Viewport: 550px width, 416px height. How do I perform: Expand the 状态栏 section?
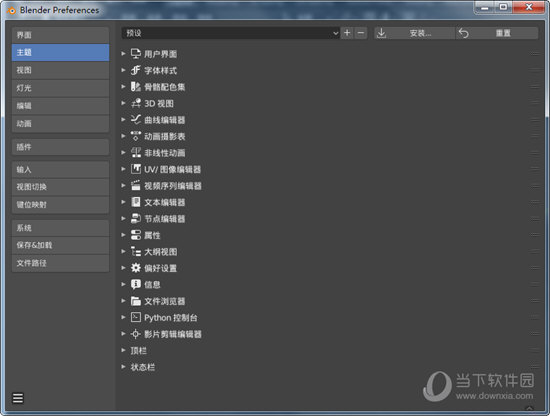(123, 367)
